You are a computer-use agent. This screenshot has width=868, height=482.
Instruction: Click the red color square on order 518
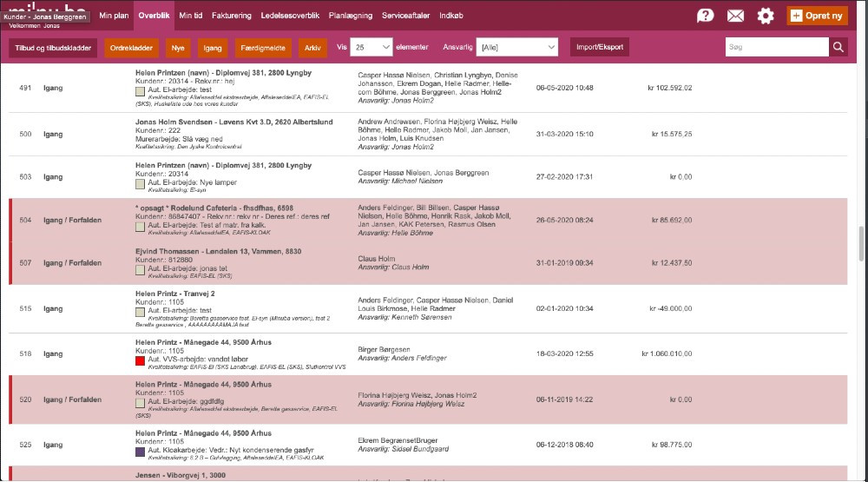coord(141,359)
